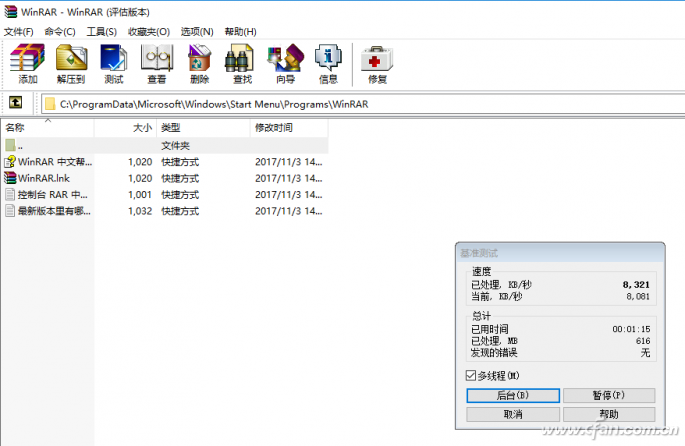Click the processed MB value 616
Image resolution: width=685 pixels, height=446 pixels.
(x=643, y=341)
